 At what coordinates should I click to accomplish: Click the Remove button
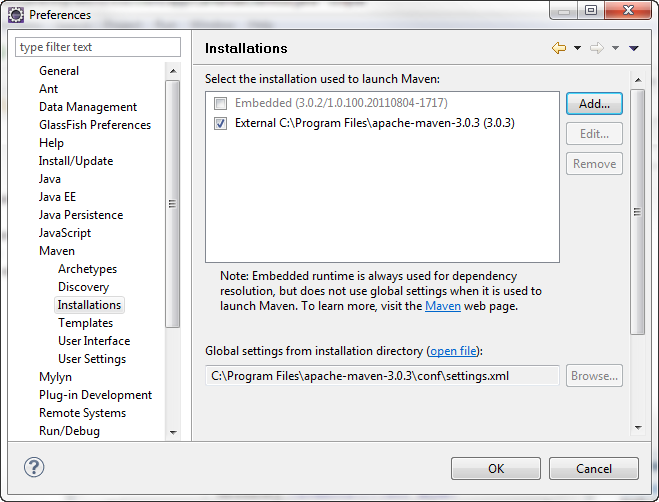tap(594, 164)
